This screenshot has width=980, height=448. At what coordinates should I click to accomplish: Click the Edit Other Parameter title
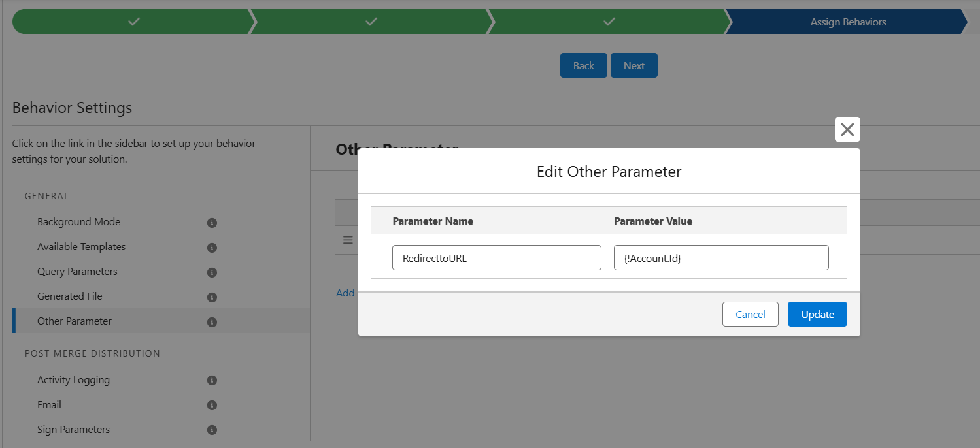click(609, 171)
